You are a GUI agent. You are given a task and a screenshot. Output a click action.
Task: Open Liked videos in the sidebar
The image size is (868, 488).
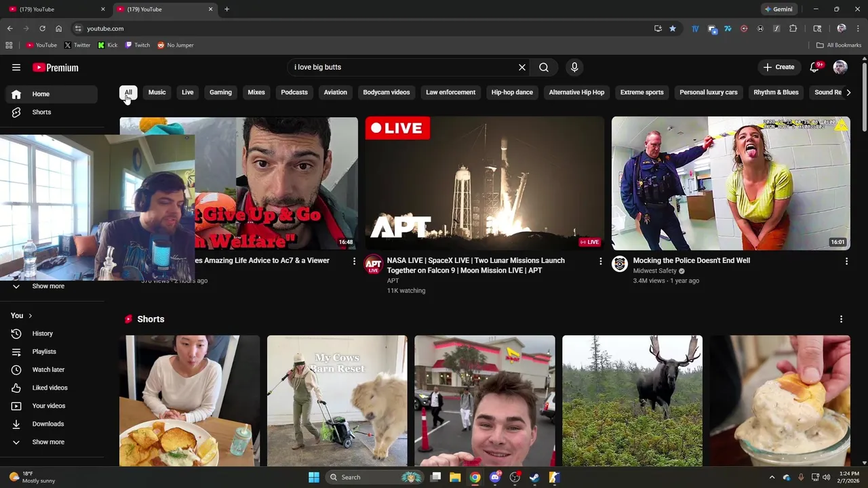53,388
